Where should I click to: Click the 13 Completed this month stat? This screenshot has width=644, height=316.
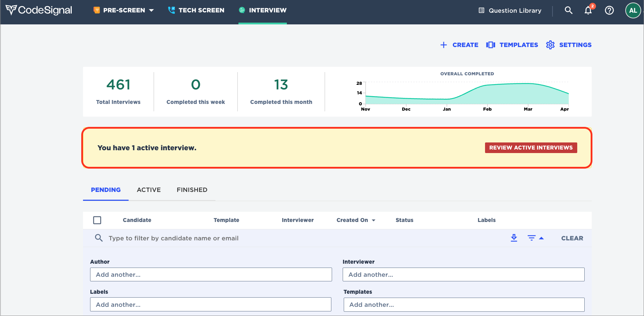pos(281,92)
